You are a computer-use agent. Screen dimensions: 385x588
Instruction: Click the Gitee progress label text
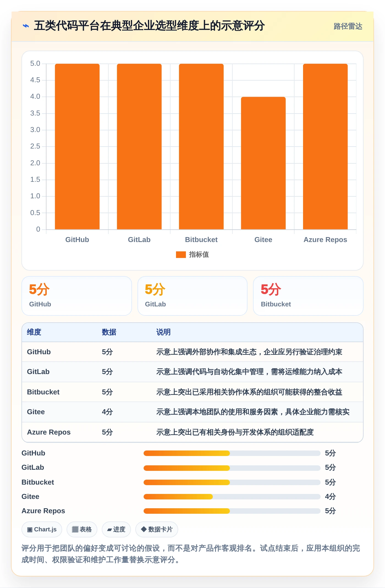[x=31, y=497]
